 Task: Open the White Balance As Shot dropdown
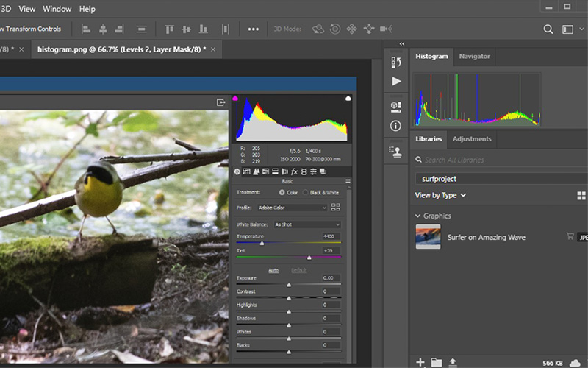(306, 224)
